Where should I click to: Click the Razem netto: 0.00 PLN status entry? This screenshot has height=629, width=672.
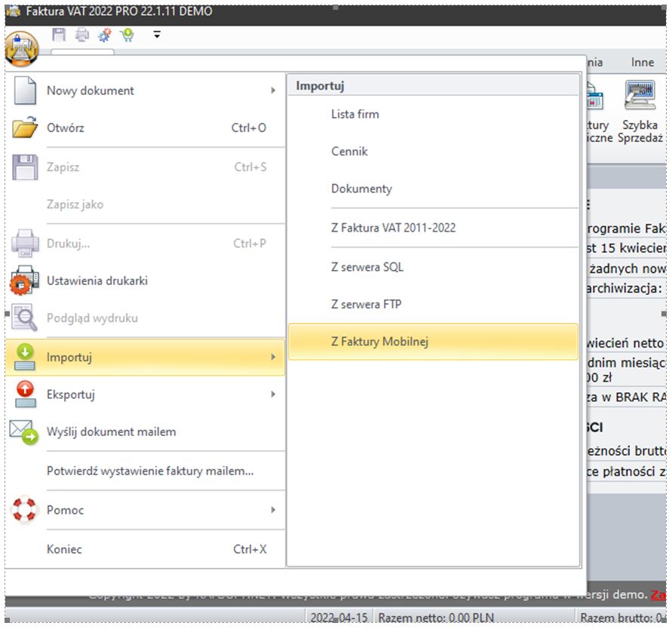coord(436,618)
